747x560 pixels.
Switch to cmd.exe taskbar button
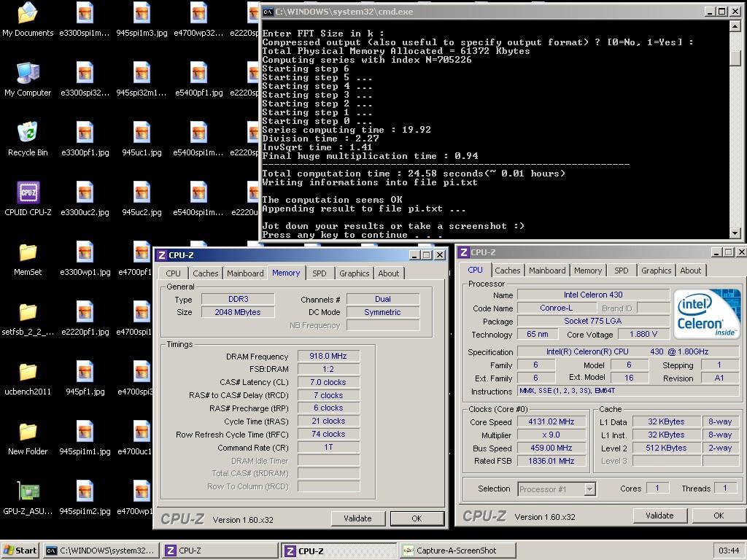(101, 551)
